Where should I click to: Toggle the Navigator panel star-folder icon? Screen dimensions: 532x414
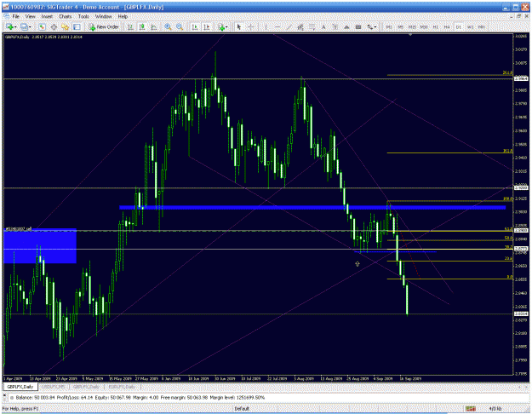(66, 26)
